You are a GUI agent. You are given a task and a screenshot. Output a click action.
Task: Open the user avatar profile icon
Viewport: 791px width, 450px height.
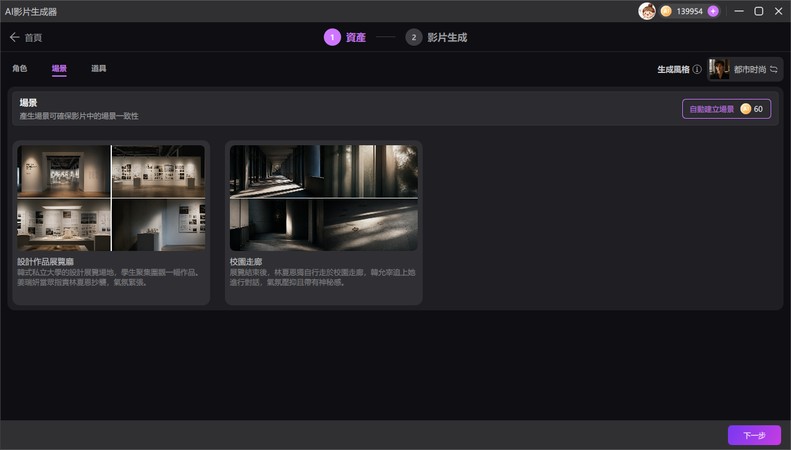pyautogui.click(x=647, y=11)
